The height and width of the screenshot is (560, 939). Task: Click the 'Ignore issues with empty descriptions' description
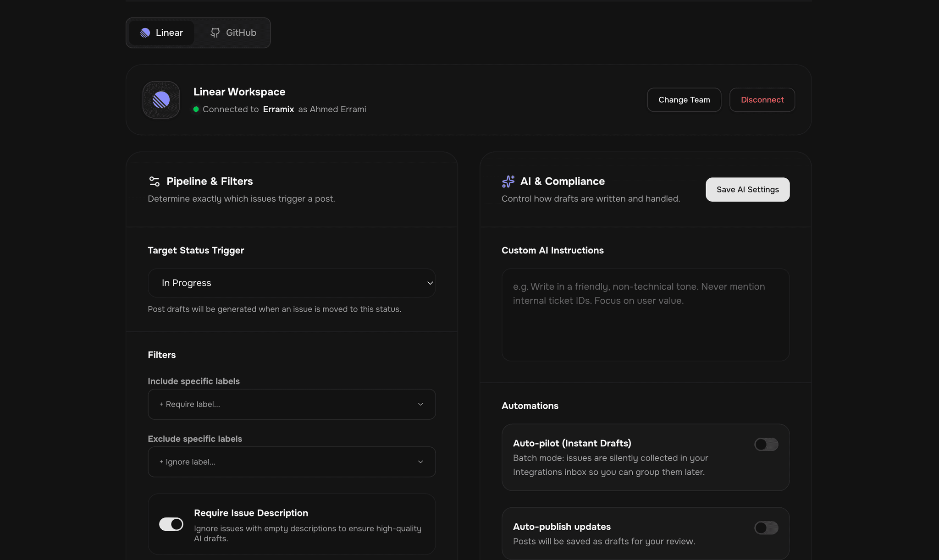[x=308, y=533]
